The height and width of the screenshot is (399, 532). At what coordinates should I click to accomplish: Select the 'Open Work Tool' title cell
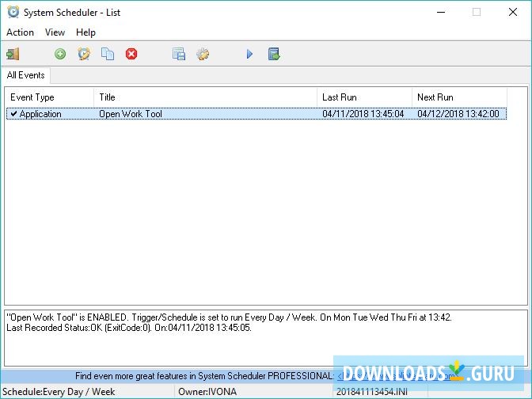(x=131, y=114)
